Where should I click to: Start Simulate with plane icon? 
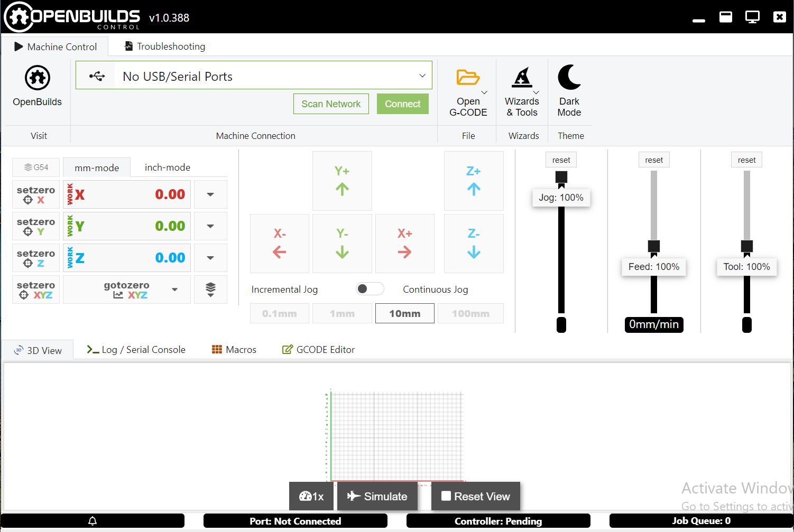[x=377, y=496]
